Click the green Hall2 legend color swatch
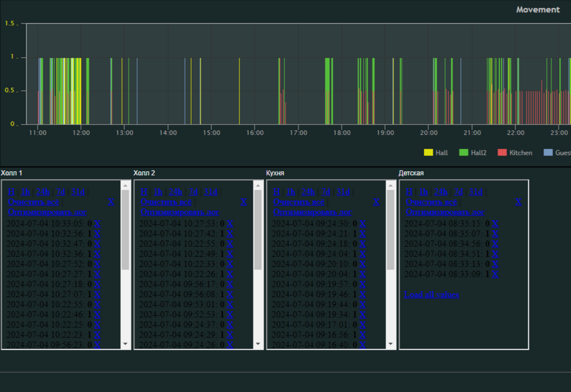This screenshot has width=571, height=392. coord(464,152)
